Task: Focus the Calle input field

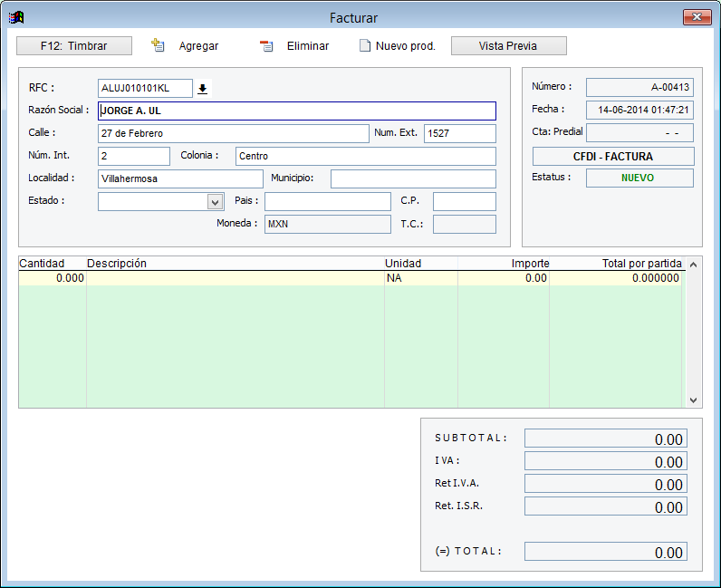Action: click(233, 134)
